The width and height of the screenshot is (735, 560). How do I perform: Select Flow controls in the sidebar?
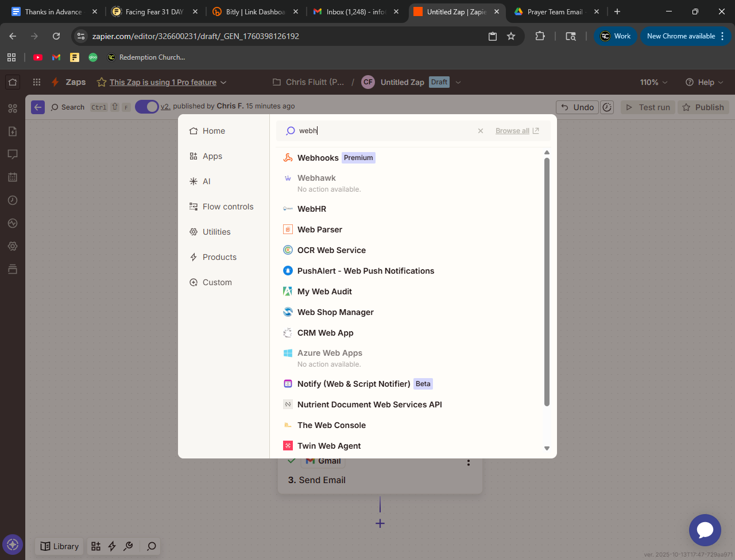tap(227, 207)
